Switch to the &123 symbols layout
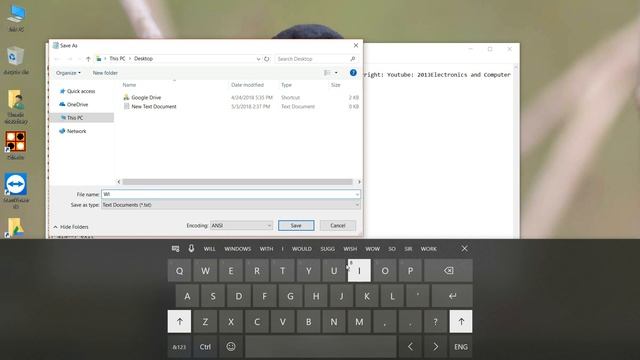This screenshot has width=640, height=360. (x=179, y=347)
